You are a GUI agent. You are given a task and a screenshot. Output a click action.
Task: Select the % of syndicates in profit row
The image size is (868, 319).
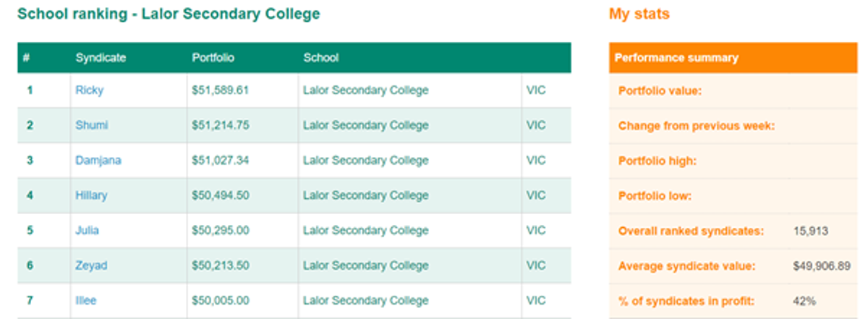[733, 301]
